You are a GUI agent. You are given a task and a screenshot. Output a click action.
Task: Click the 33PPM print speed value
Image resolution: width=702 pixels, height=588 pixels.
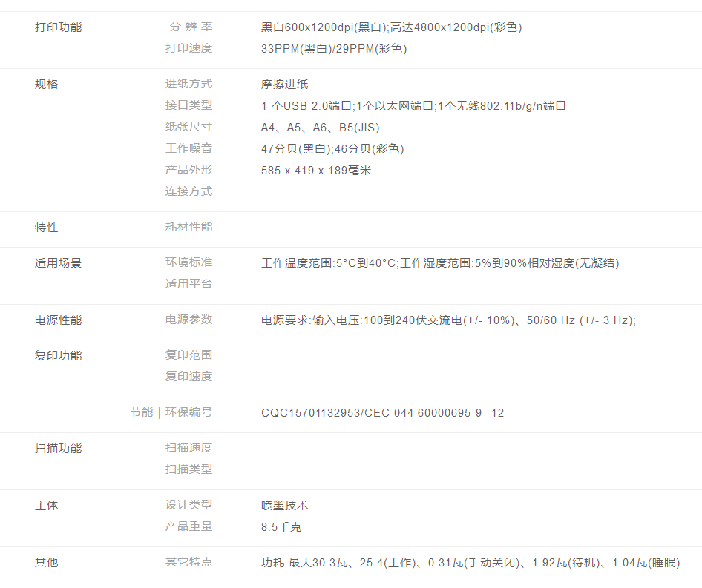tap(334, 49)
